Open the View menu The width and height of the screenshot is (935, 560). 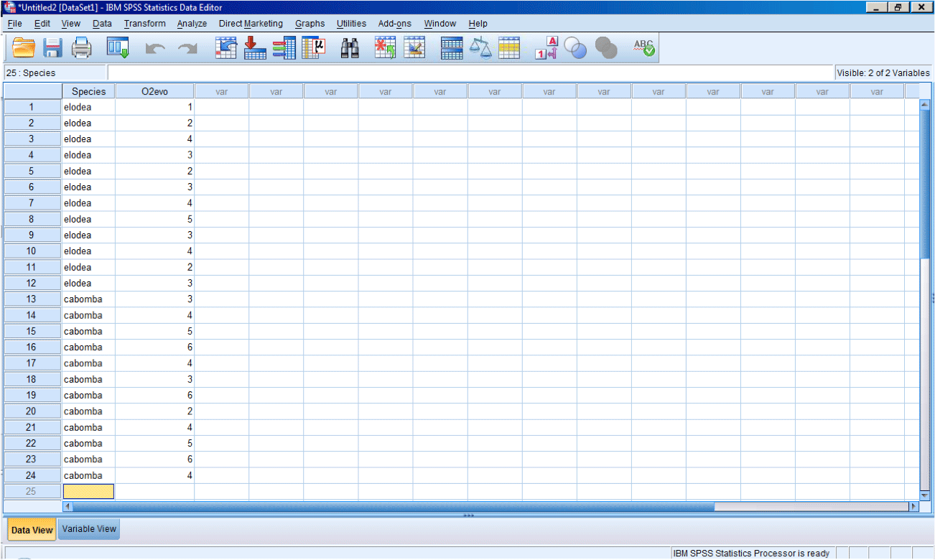coord(71,24)
